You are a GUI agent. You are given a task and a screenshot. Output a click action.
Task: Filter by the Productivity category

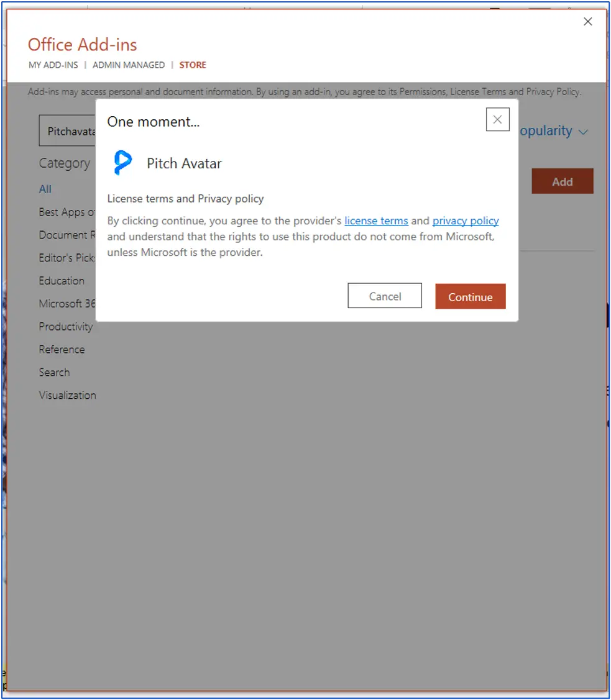tap(65, 327)
